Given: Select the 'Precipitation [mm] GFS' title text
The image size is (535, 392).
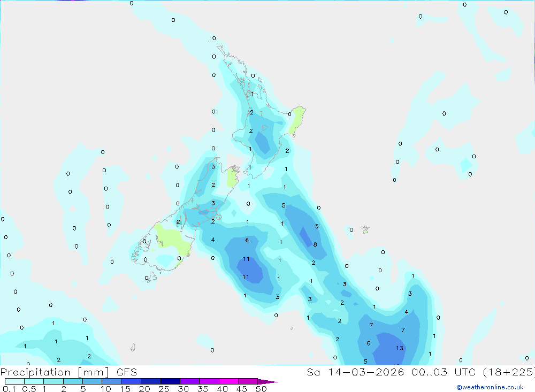Looking at the screenshot, I should (68, 372).
